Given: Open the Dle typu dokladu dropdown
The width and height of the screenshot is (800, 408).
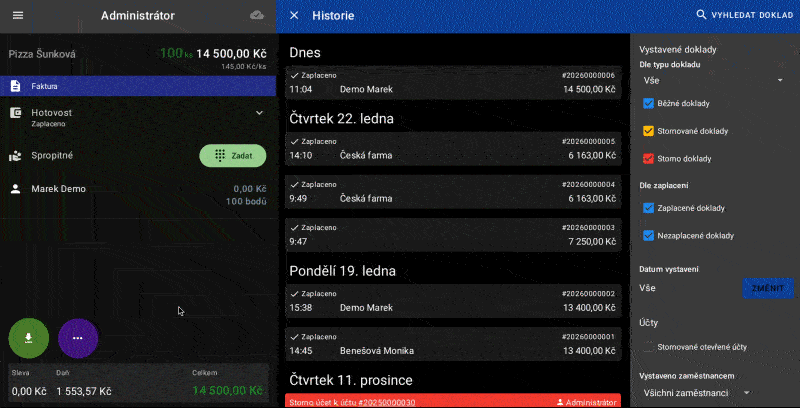Looking at the screenshot, I should pos(712,79).
